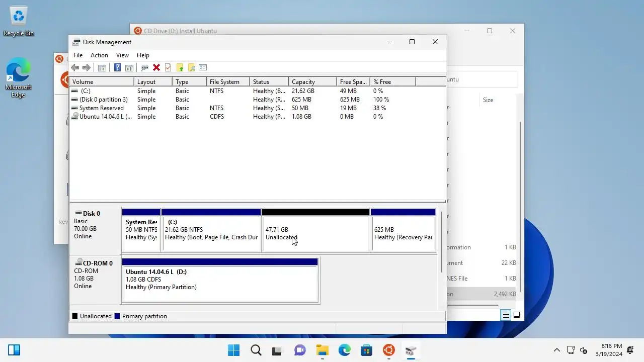Sort by Free Space column header
This screenshot has width=644, height=362.
click(x=353, y=81)
